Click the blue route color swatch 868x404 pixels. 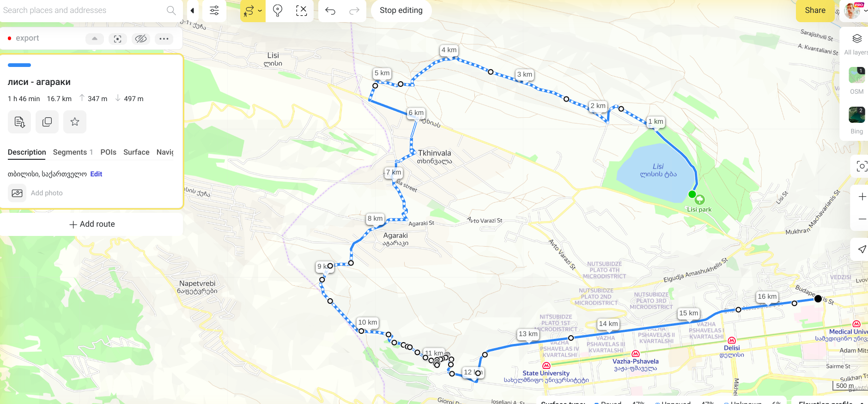coord(19,65)
